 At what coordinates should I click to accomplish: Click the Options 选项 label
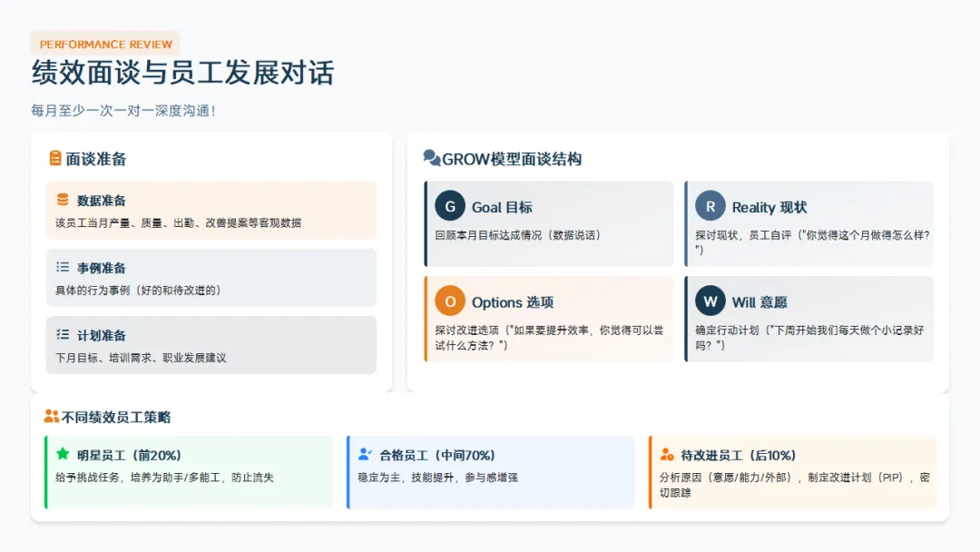point(513,302)
